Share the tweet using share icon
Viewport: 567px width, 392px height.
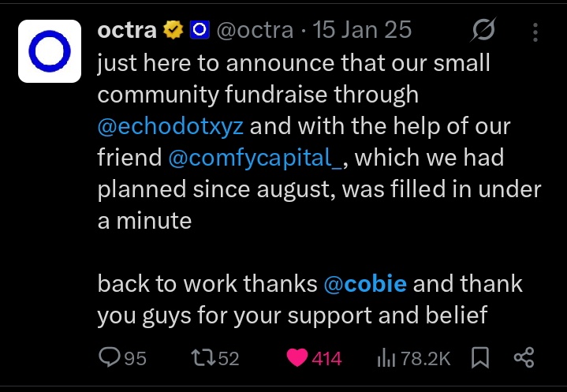click(x=524, y=358)
